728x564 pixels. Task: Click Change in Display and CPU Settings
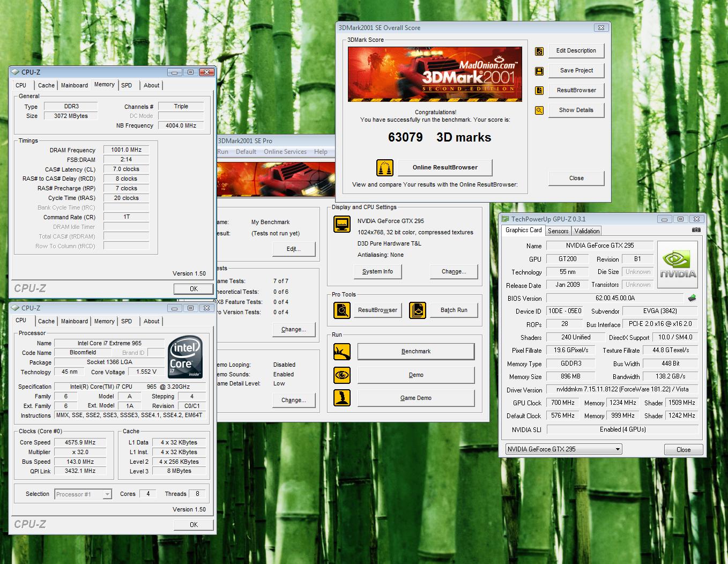pyautogui.click(x=454, y=272)
